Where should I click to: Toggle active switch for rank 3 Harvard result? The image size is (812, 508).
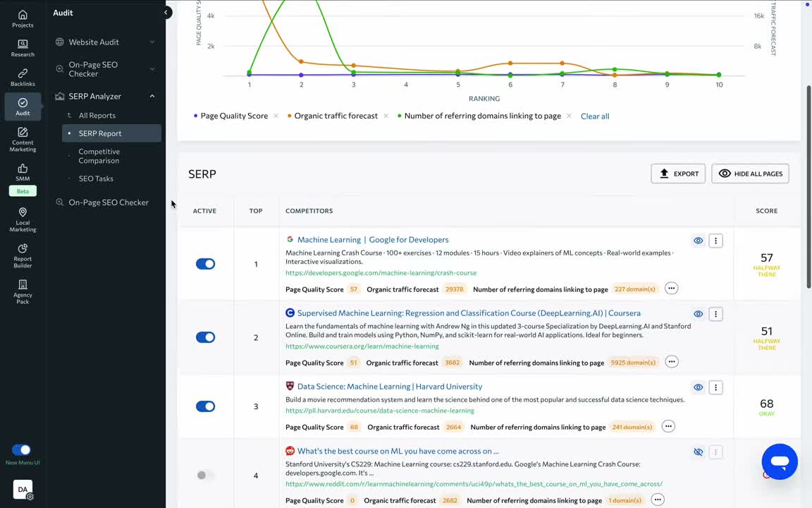[206, 406]
